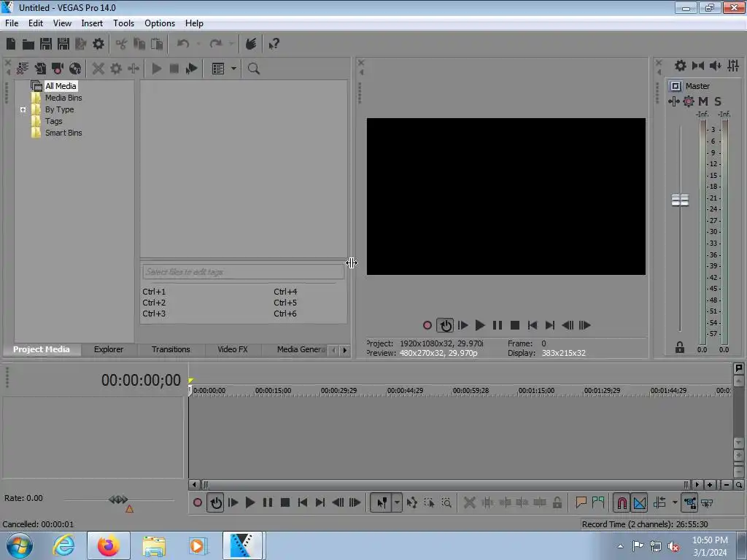This screenshot has width=747, height=560.
Task: Click the tag editing input field
Action: pyautogui.click(x=243, y=272)
